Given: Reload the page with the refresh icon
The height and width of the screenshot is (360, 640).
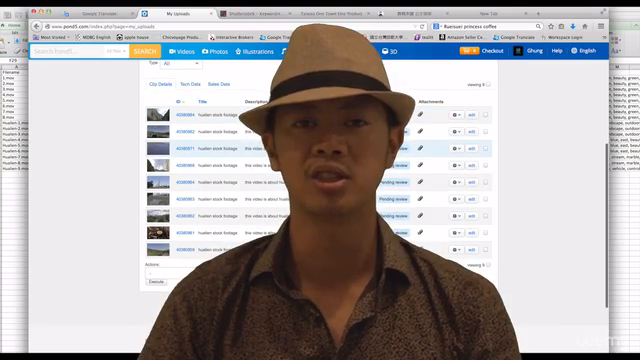Looking at the screenshot, I should point(422,27).
